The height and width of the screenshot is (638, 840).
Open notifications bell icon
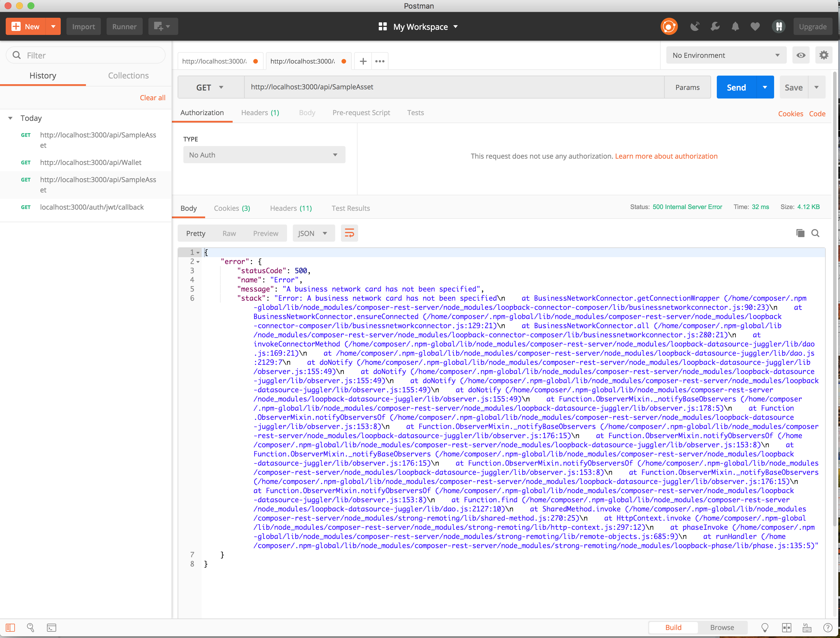pyautogui.click(x=735, y=27)
